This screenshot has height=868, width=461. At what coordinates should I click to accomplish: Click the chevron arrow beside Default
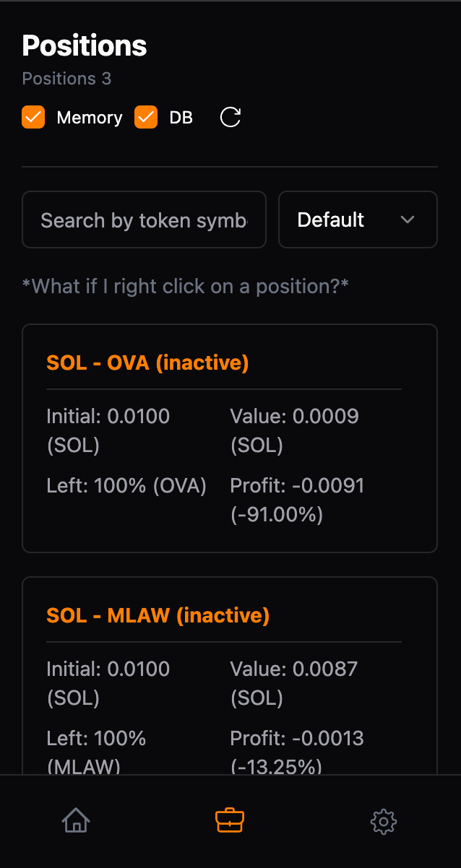[x=408, y=220]
